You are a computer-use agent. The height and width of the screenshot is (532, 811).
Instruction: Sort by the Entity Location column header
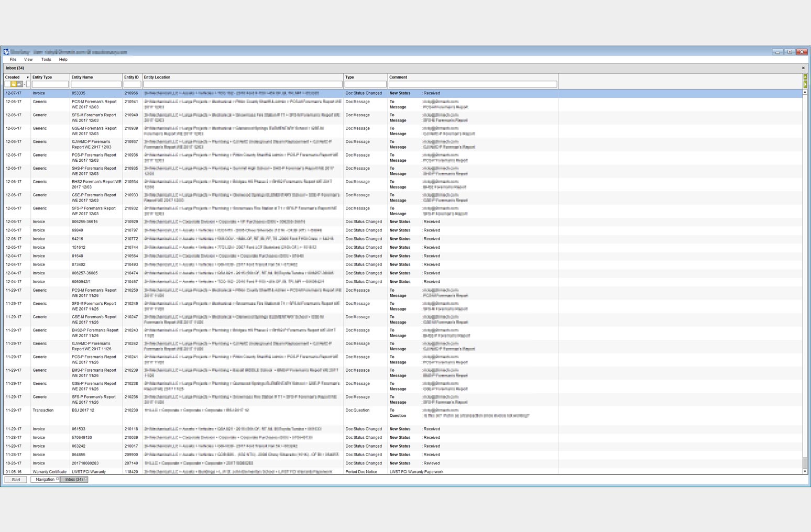click(243, 77)
